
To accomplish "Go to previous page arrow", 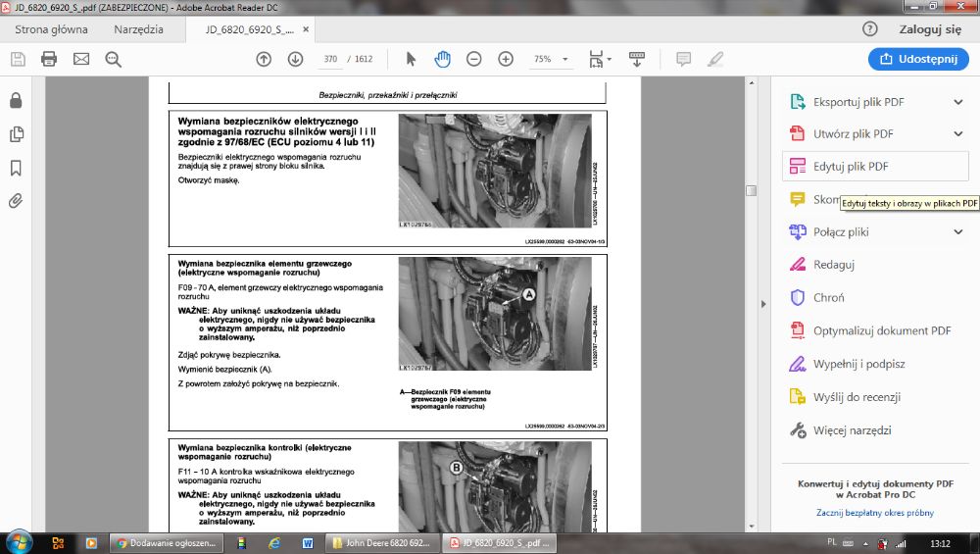I will click(264, 60).
